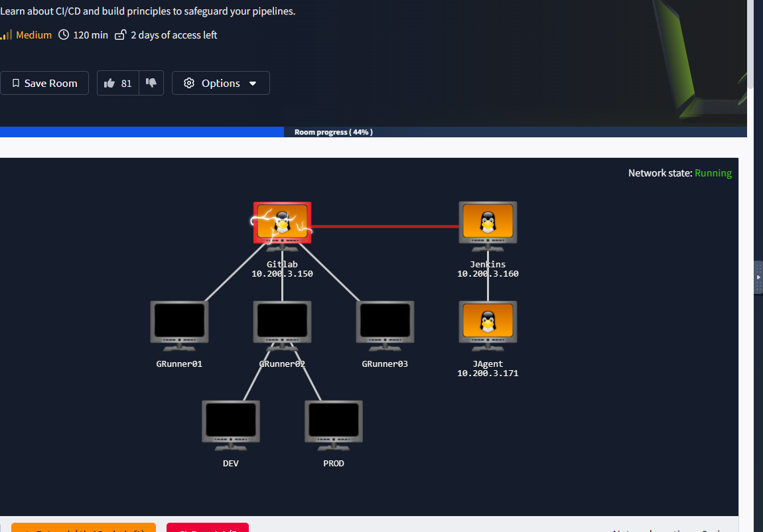This screenshot has height=532, width=763.
Task: Select the DEV computer icon
Action: click(231, 425)
